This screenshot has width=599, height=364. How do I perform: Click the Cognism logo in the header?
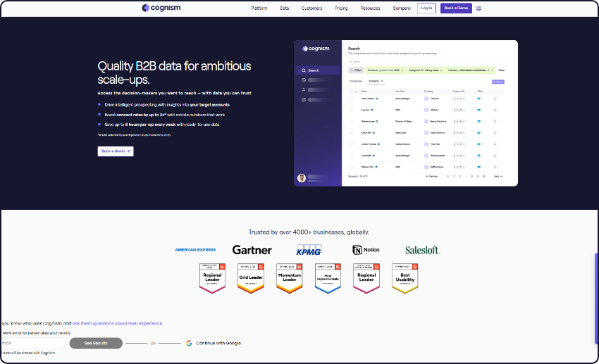coord(161,8)
